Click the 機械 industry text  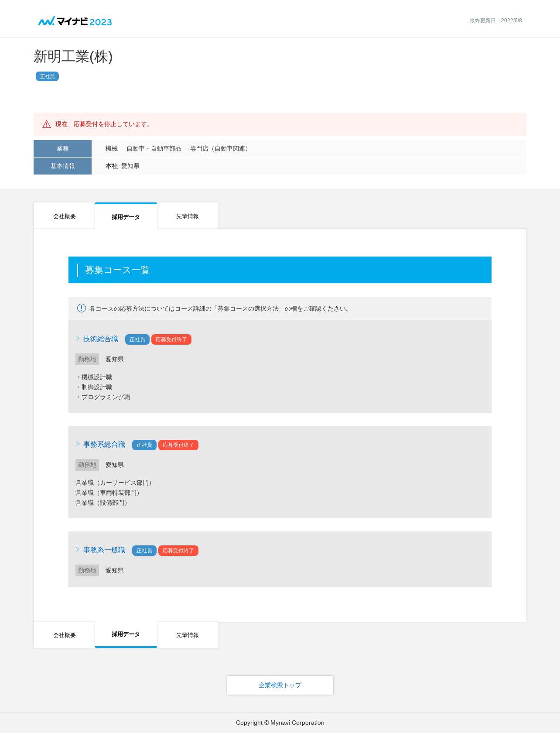[x=112, y=149]
